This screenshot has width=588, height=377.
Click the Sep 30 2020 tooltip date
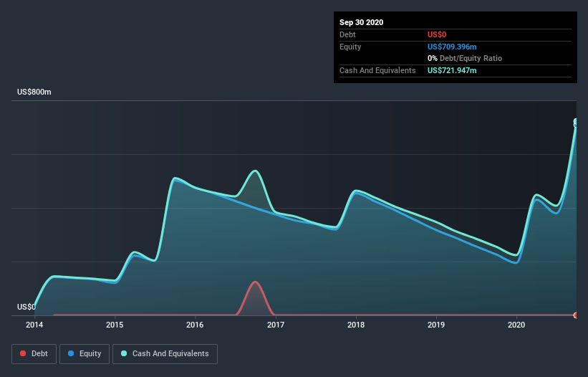pyautogui.click(x=361, y=22)
